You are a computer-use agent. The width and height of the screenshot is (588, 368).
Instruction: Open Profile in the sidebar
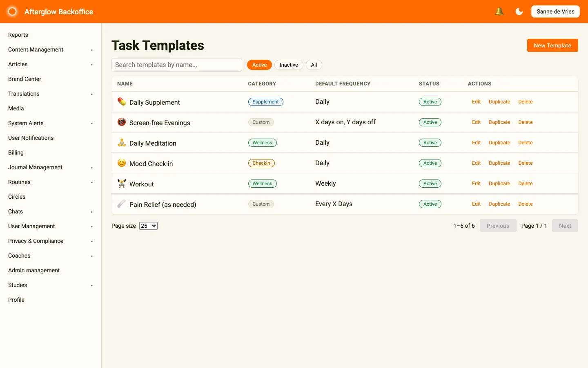[x=16, y=300]
